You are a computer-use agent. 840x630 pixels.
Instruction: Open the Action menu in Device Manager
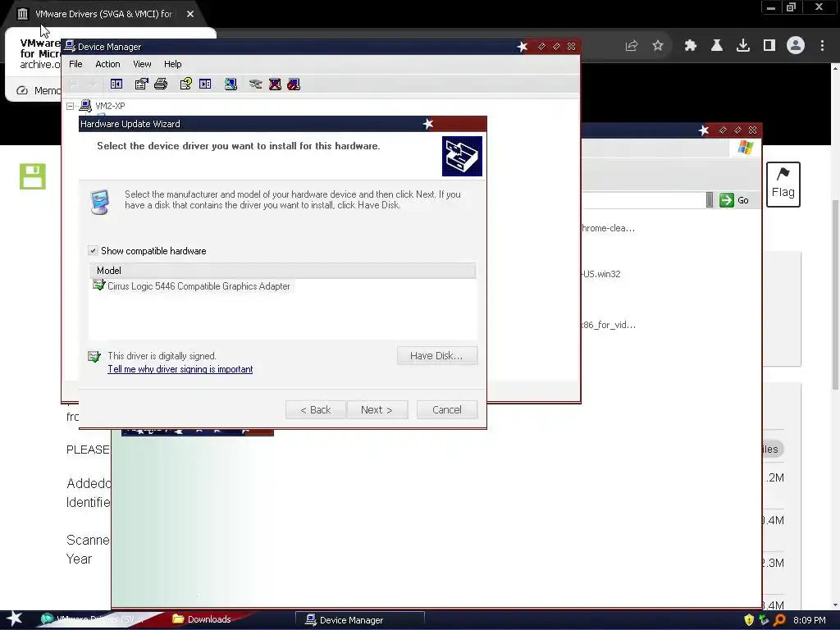(107, 64)
